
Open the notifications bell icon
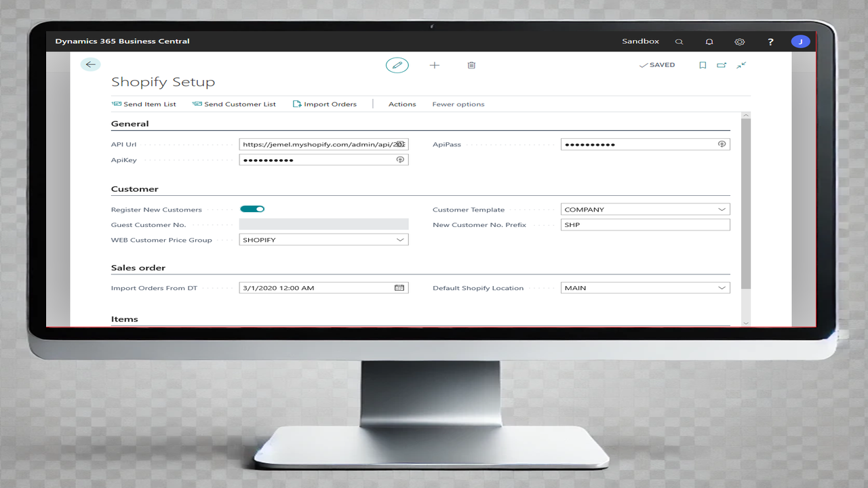point(709,41)
